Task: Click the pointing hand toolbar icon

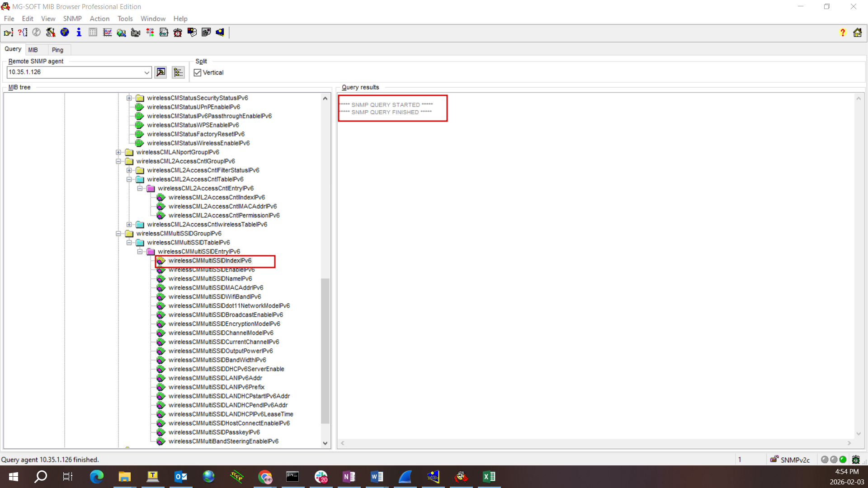Action: click(8, 32)
